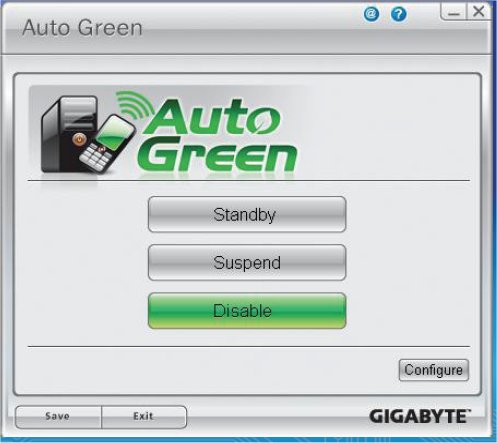Open help via the blue question mark icon
This screenshot has height=443, width=497.
click(x=398, y=14)
